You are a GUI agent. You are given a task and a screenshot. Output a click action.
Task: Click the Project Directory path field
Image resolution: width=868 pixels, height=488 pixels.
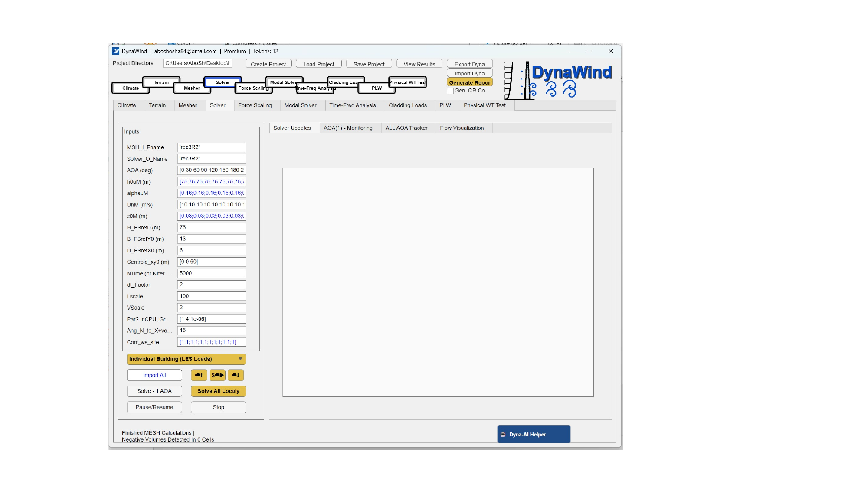point(197,63)
